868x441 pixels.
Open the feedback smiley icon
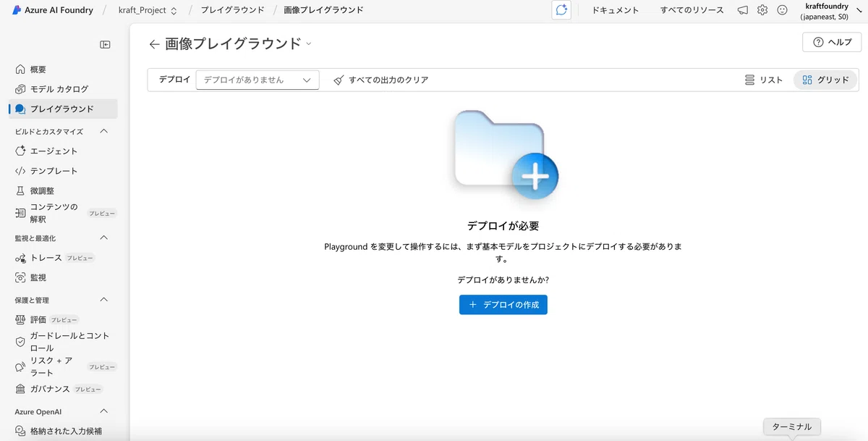pyautogui.click(x=782, y=10)
